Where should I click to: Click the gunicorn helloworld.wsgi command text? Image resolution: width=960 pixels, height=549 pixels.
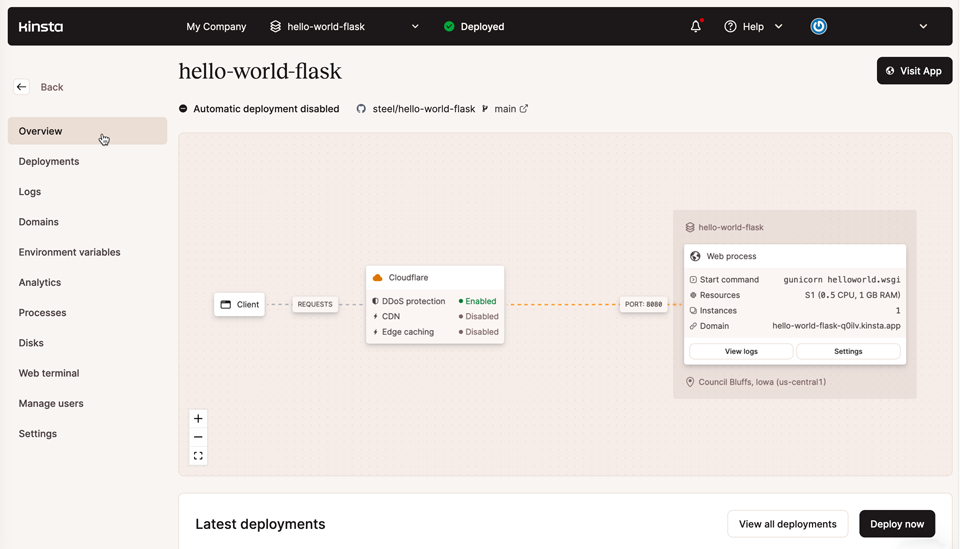pos(842,280)
